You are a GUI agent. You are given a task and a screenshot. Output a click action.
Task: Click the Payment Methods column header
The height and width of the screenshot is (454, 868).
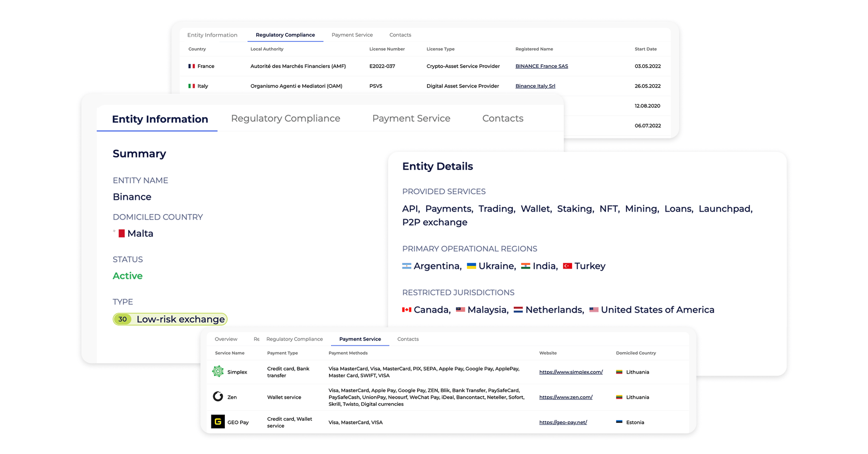click(x=348, y=353)
